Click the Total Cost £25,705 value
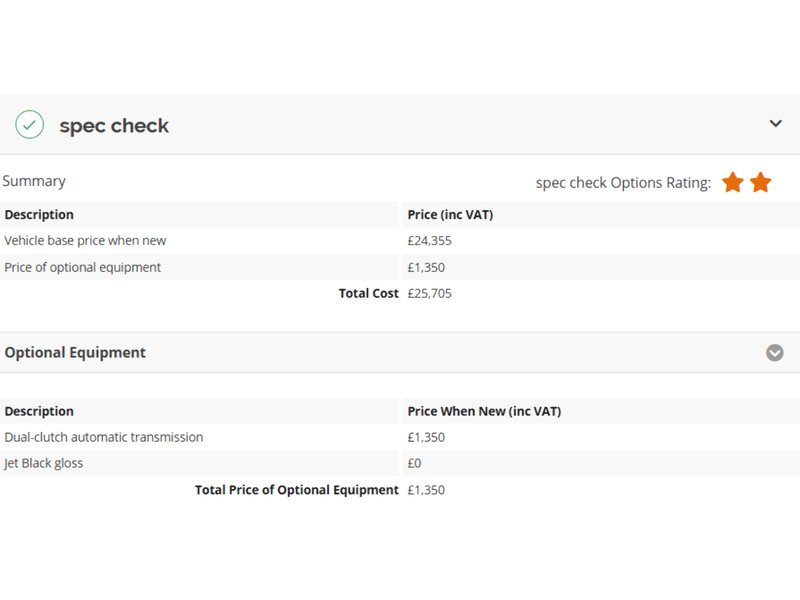 pos(429,293)
